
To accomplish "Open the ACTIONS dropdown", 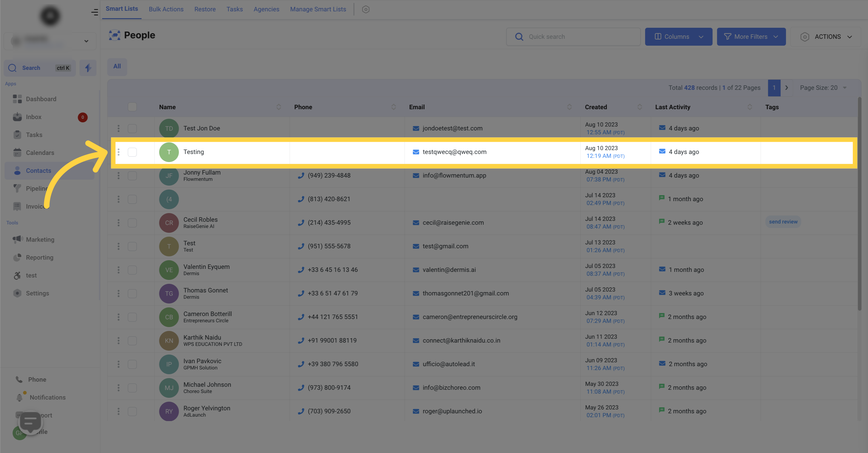I will coord(826,37).
